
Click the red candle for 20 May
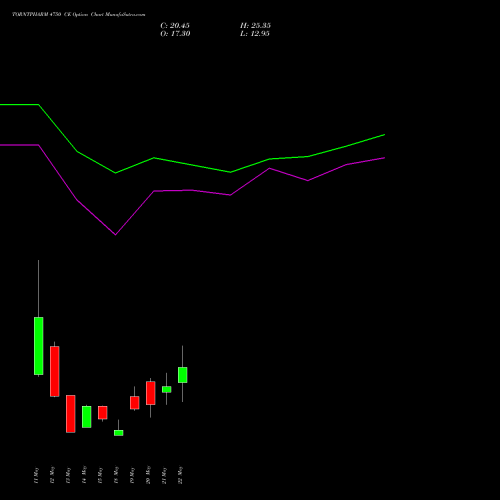(151, 393)
